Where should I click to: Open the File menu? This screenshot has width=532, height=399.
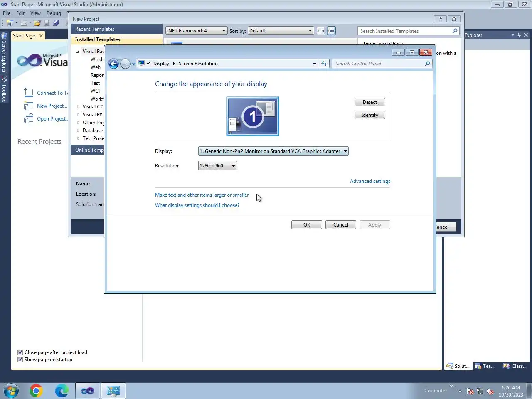coord(7,13)
